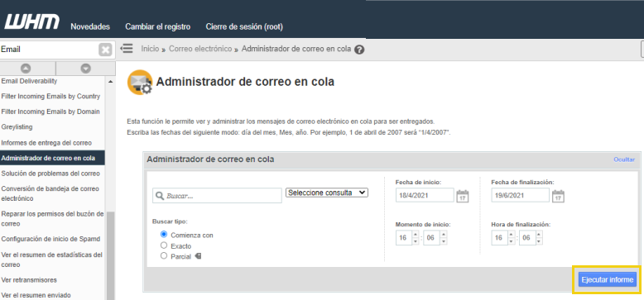Open the Seleccione consulta dropdown
Screen dimensions: 644x300
327,193
